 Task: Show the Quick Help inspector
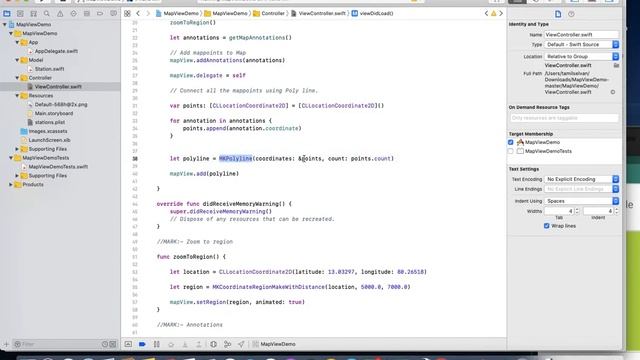[x=571, y=14]
